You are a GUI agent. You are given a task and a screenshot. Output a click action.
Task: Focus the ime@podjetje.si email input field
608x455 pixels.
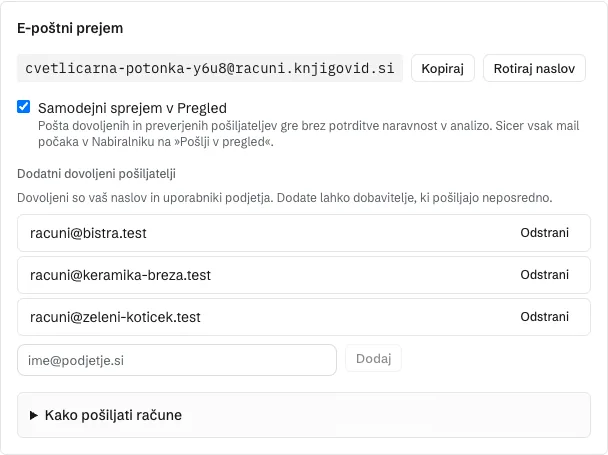coord(177,360)
